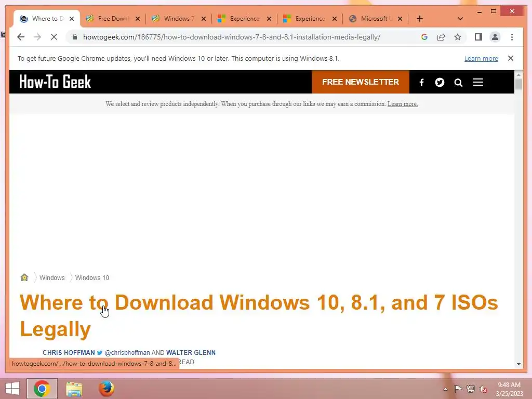Launch Firefox from the taskbar

coord(106,389)
